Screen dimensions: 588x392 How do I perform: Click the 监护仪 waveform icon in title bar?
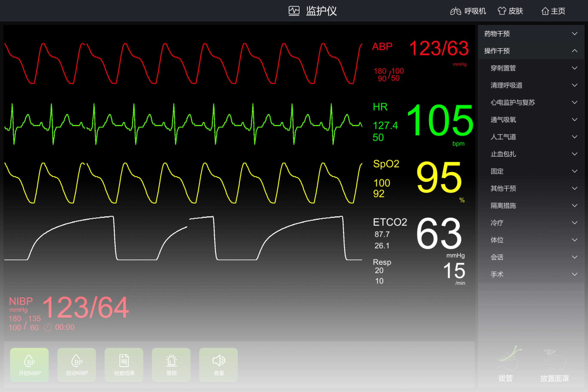point(294,11)
